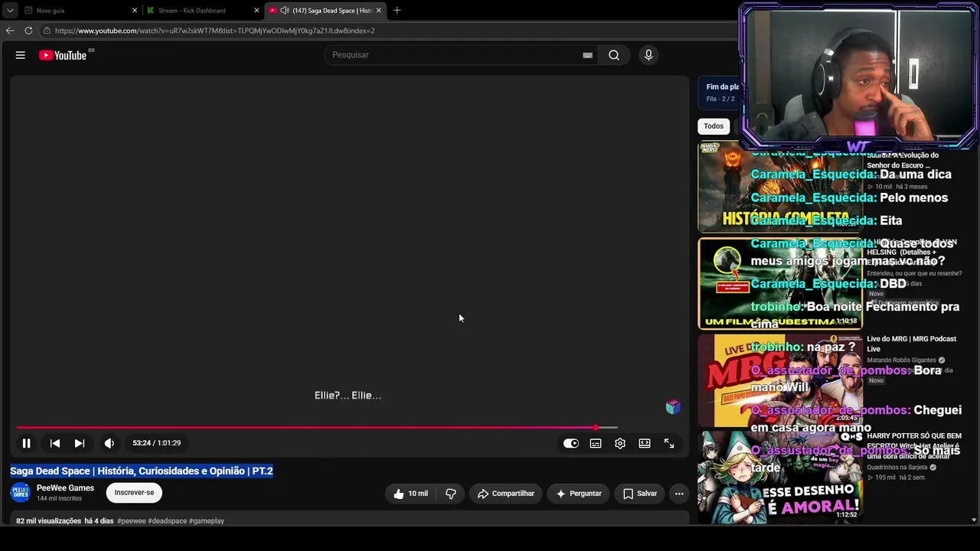Start voice search with the microphone
980x551 pixels.
tap(648, 55)
